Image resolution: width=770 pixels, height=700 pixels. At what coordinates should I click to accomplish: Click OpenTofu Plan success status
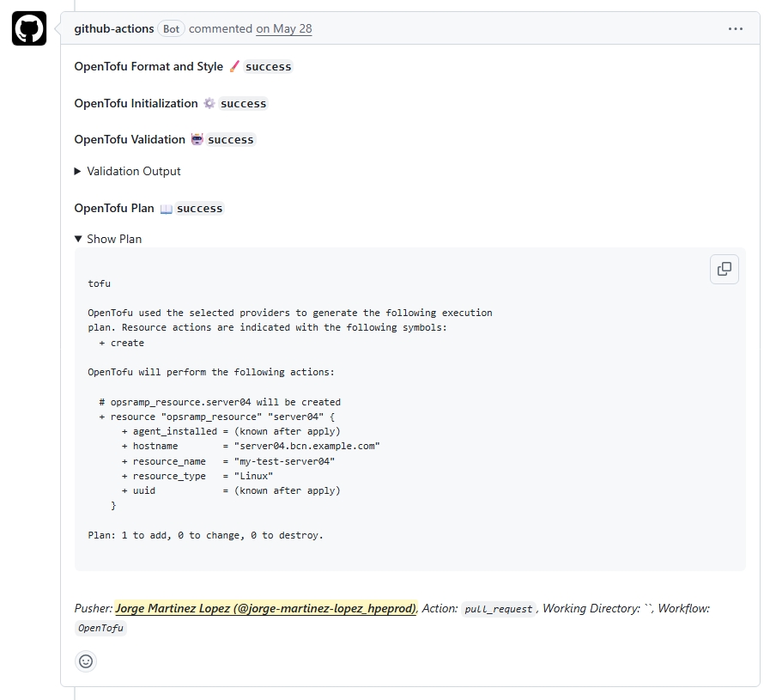point(199,208)
